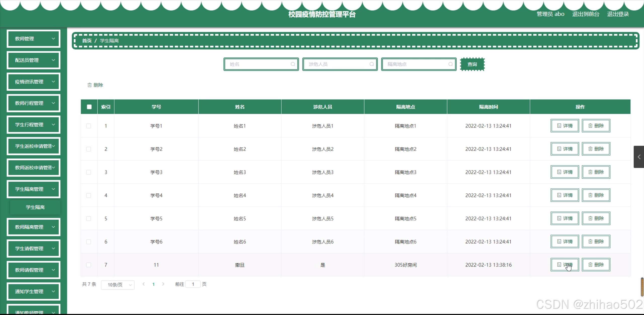The image size is (644, 315).
Task: Expand the 疫情资讯管理 sidebar menu
Action: 33,82
